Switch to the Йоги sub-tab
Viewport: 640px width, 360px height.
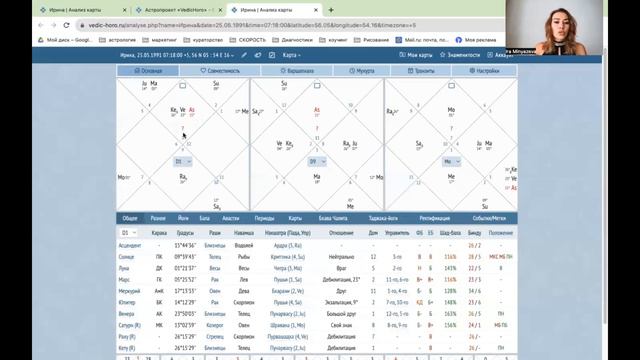coord(183,218)
